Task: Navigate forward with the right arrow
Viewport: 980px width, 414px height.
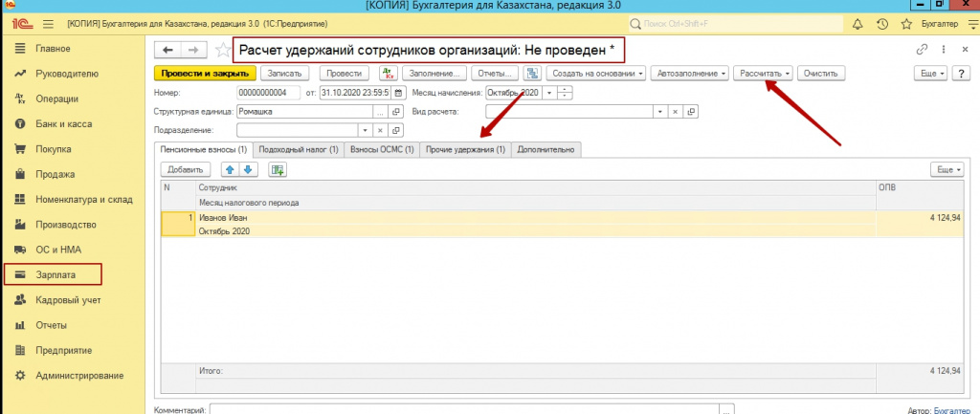Action: (193, 50)
